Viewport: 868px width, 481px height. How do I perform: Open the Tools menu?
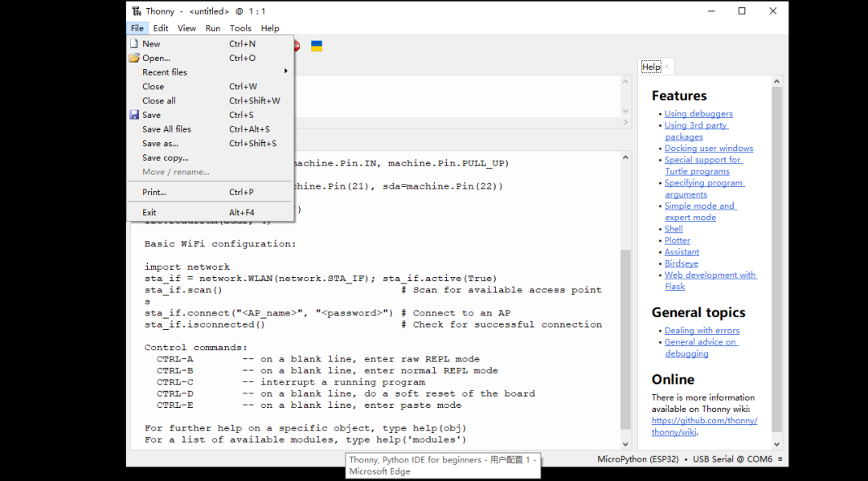[x=240, y=28]
